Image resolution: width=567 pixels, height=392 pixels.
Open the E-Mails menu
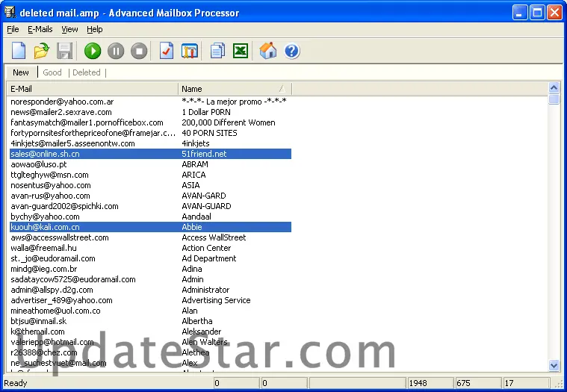(x=40, y=29)
